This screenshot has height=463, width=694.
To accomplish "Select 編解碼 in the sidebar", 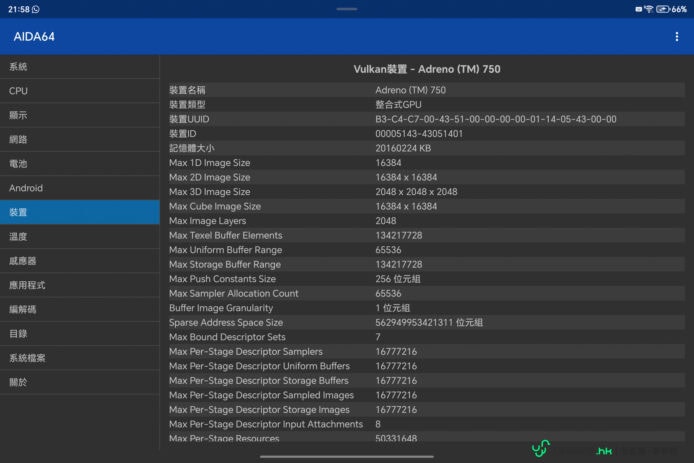I will click(x=23, y=309).
